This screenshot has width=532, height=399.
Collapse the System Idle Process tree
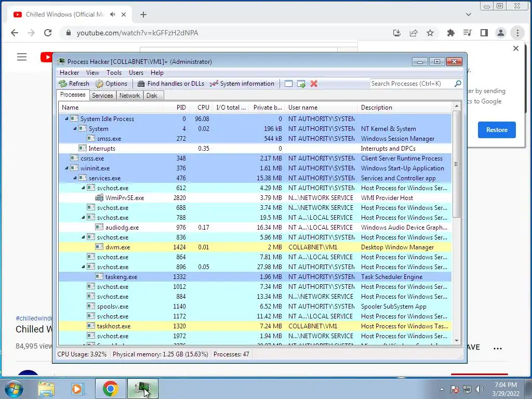[x=66, y=119]
